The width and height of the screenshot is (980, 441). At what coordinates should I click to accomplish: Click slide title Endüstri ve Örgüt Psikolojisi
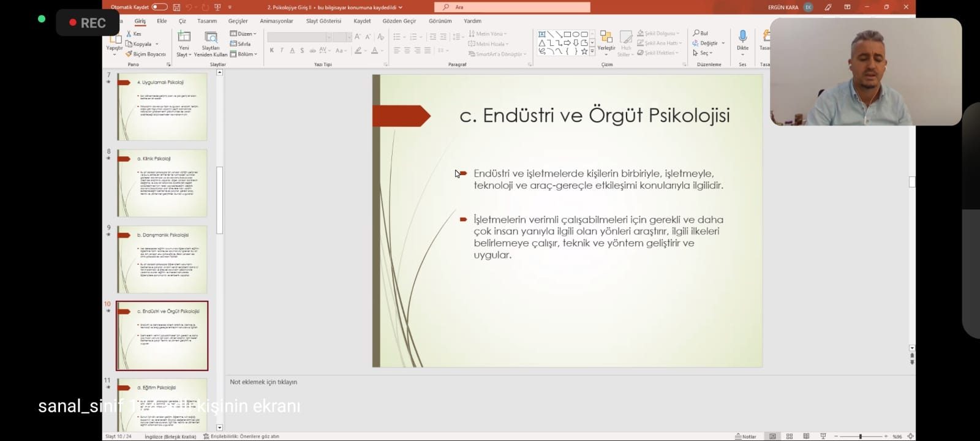tap(594, 115)
